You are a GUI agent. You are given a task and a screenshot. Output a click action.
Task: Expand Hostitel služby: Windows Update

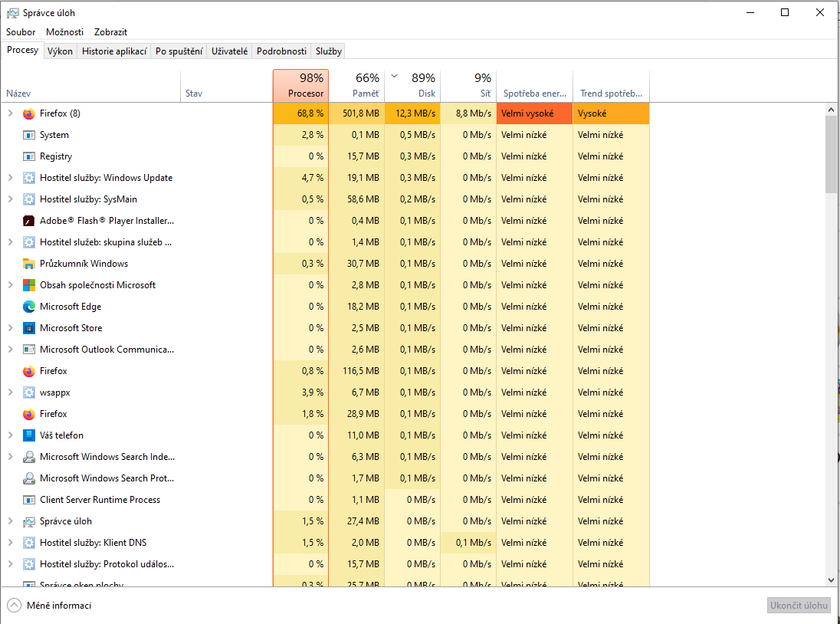[11, 178]
